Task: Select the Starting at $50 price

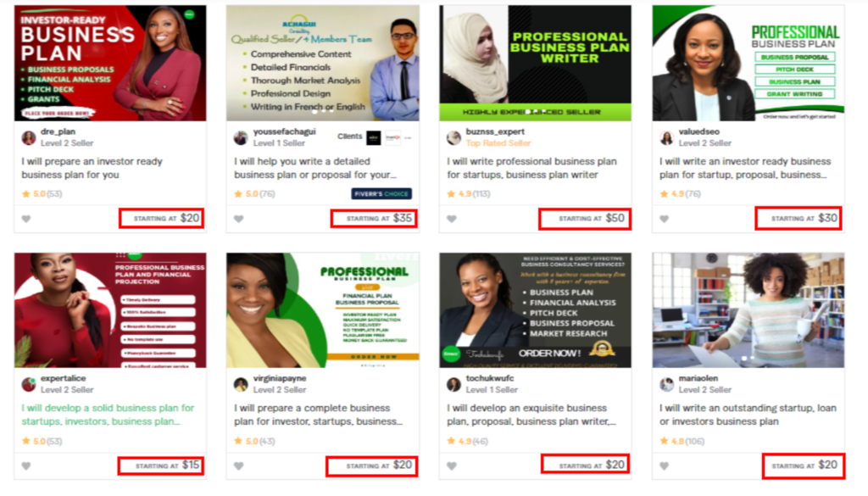Action: coord(586,219)
